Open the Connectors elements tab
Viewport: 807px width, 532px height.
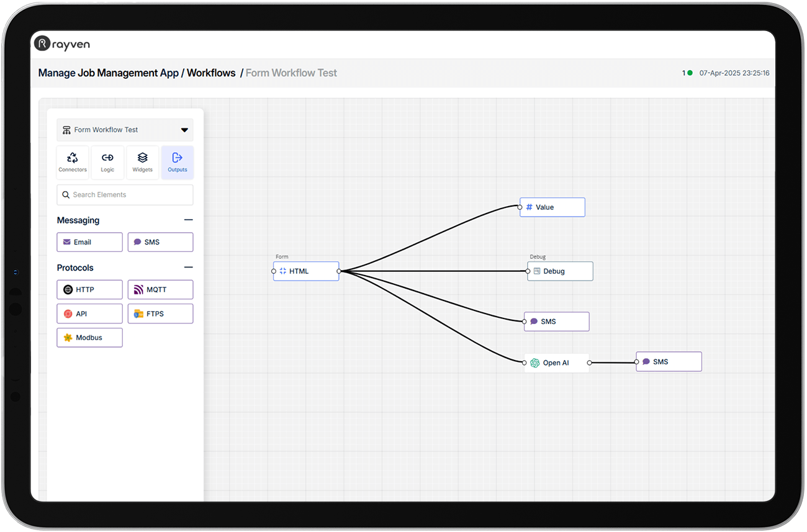pos(73,162)
